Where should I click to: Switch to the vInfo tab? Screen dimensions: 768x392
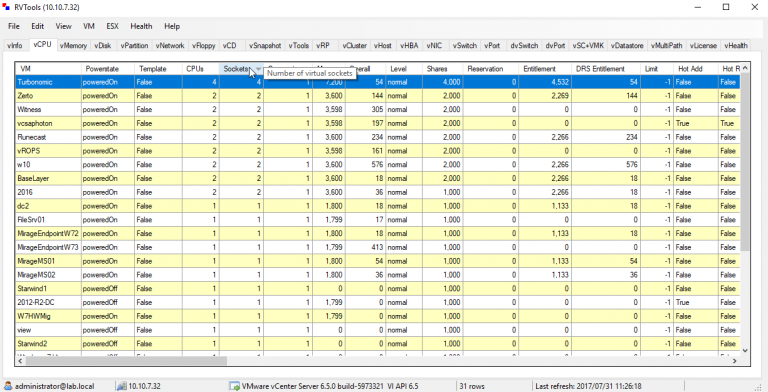15,46
